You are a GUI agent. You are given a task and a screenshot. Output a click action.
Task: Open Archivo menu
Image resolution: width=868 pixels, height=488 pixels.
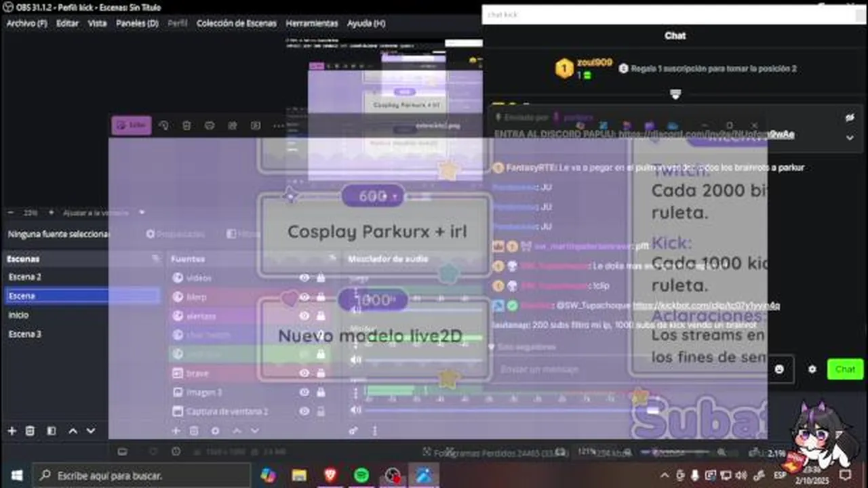tap(27, 23)
